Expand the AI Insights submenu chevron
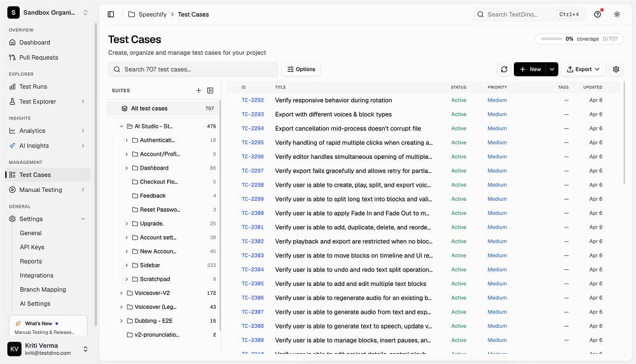This screenshot has height=364, width=636. pos(83,145)
